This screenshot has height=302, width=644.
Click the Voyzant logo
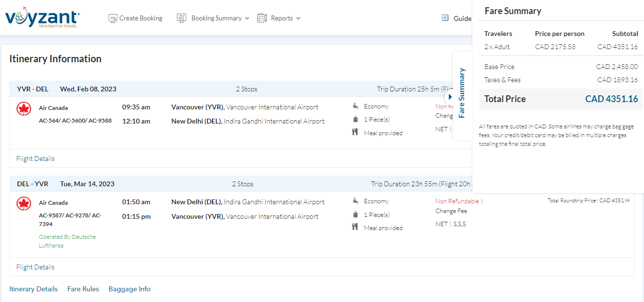pos(42,18)
